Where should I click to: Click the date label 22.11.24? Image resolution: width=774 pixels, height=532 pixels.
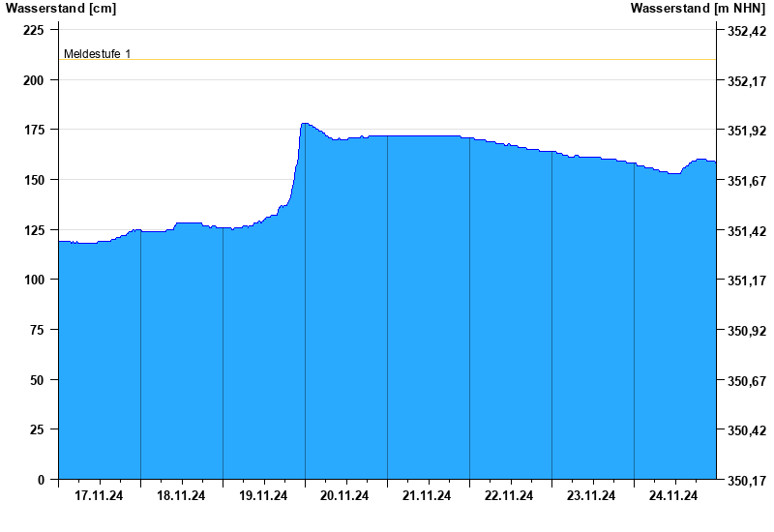[x=509, y=495]
